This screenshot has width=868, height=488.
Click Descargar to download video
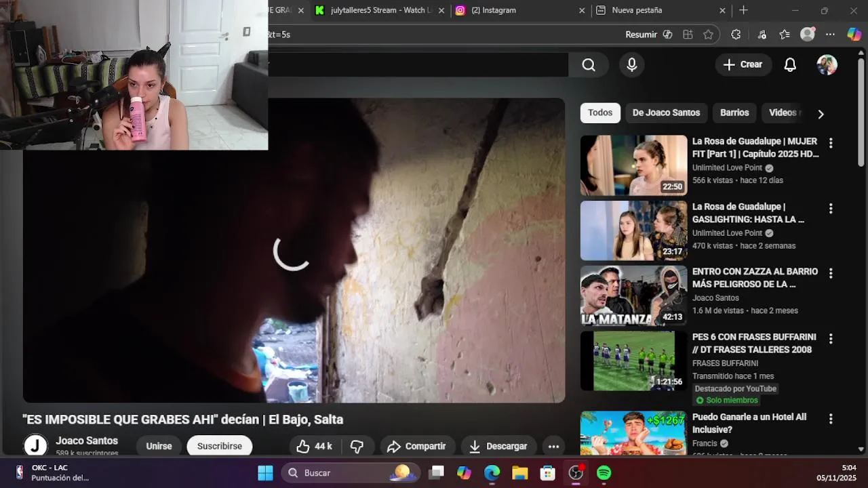498,446
